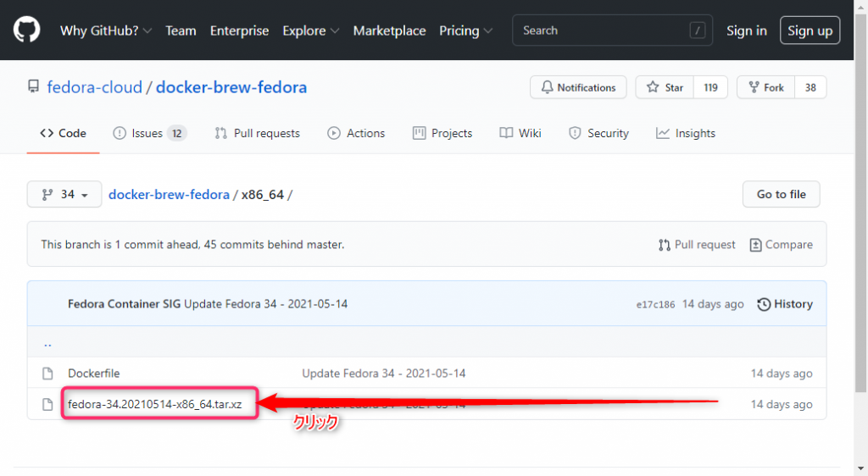Open the docker-brew-fedora repository title link
Image resolution: width=868 pixels, height=476 pixels.
coord(231,87)
